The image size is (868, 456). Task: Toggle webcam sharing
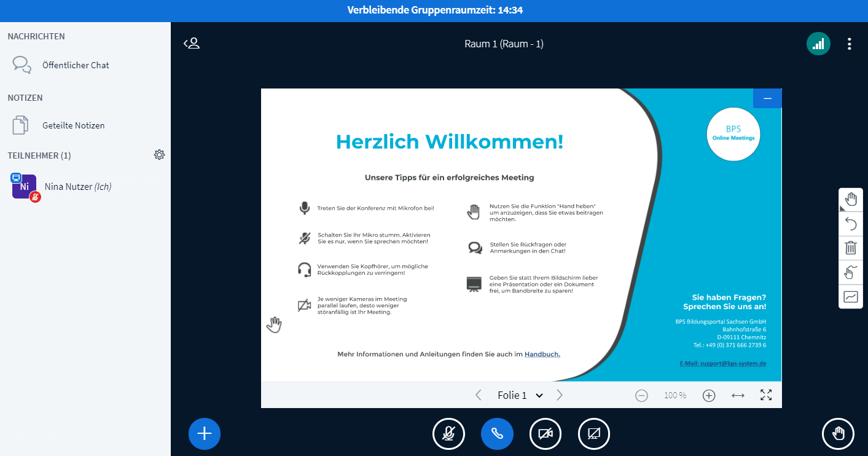[x=545, y=434]
